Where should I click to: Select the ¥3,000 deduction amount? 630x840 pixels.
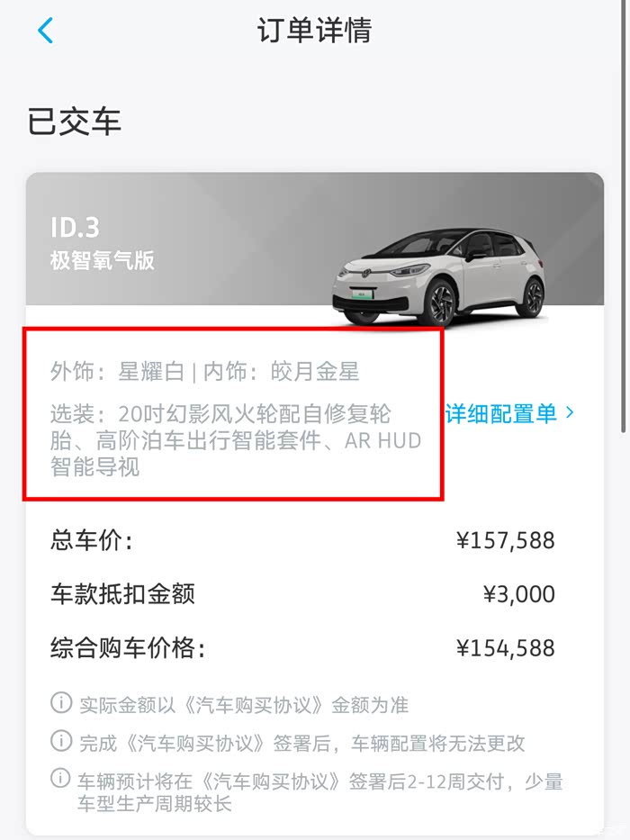point(518,594)
